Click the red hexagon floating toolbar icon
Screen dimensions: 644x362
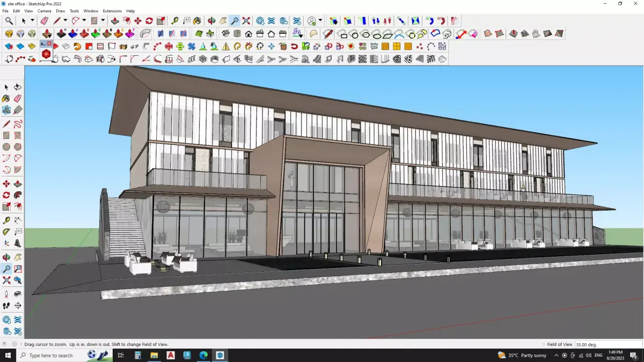click(x=46, y=54)
